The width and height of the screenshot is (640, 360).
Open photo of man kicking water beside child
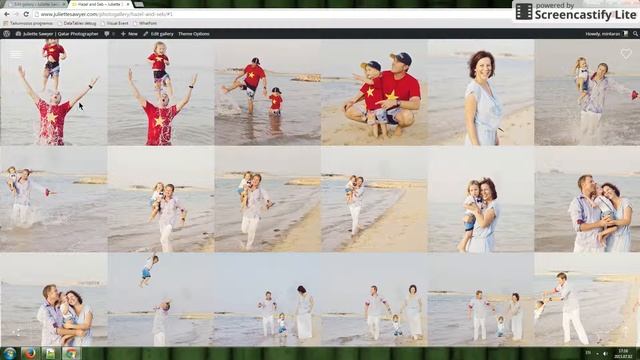point(267,92)
